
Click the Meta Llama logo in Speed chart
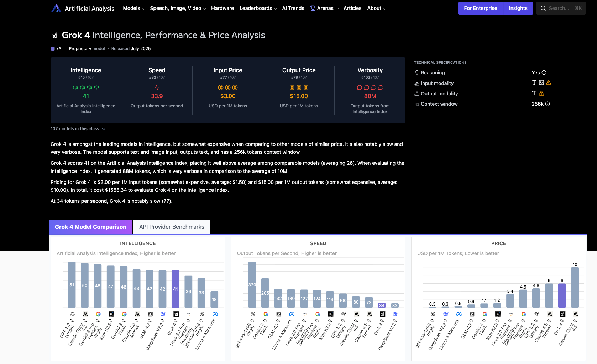[x=292, y=314]
